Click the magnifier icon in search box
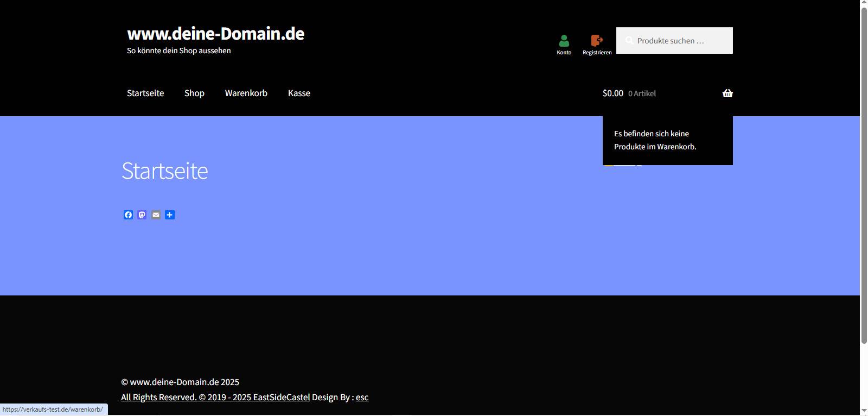The height and width of the screenshot is (416, 868). coord(629,41)
